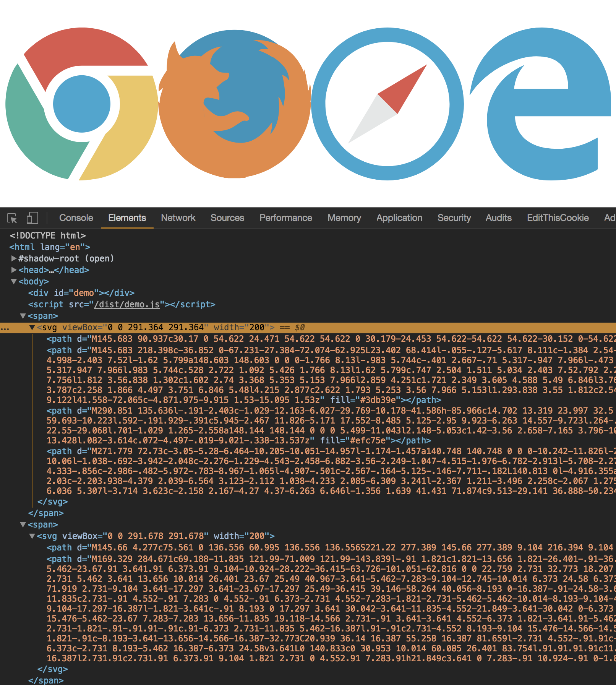This screenshot has width=616, height=685.
Task: Click the script src element row
Action: click(122, 304)
